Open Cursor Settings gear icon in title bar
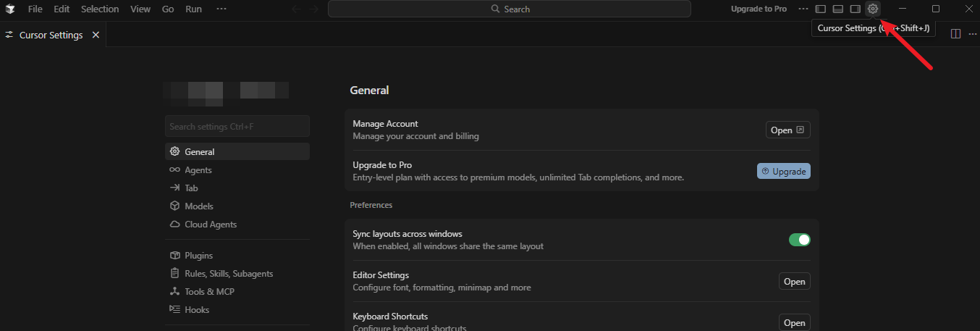 click(x=873, y=9)
